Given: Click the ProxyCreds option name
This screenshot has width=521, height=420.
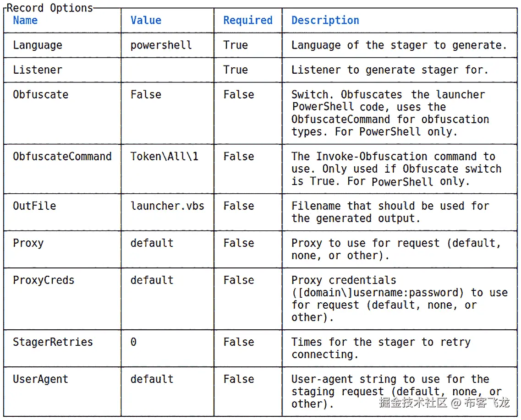Looking at the screenshot, I should (44, 280).
